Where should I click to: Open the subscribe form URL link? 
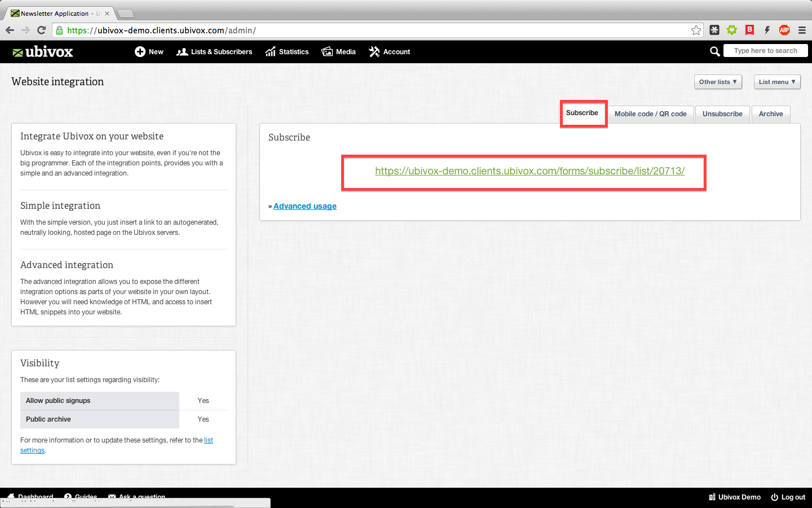530,171
